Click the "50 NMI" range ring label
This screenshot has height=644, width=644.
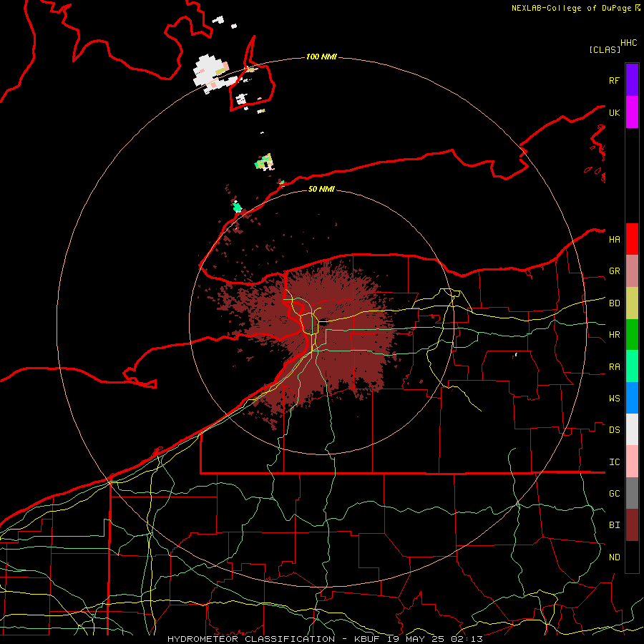(x=321, y=189)
